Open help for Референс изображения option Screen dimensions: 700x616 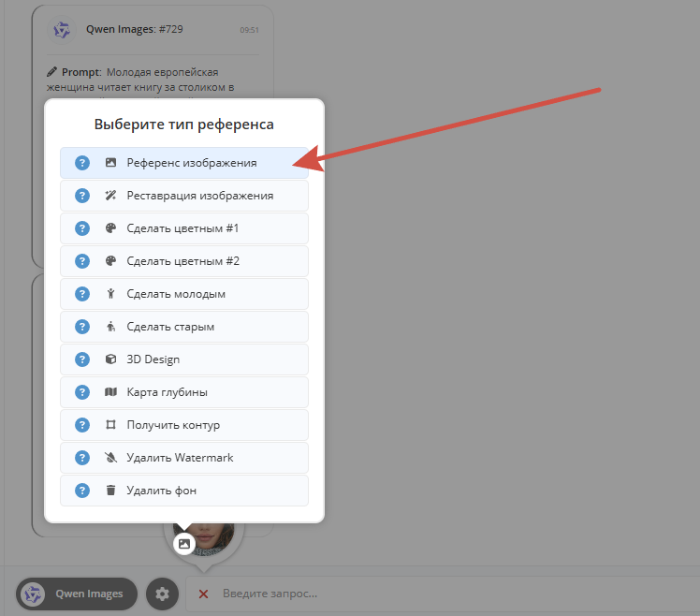point(82,163)
